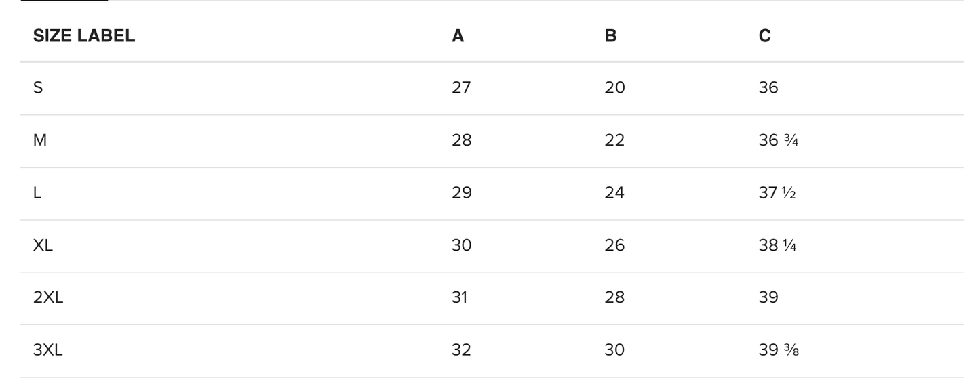Click the value 28 in 2XL row
The height and width of the screenshot is (380, 980).
[x=614, y=297]
